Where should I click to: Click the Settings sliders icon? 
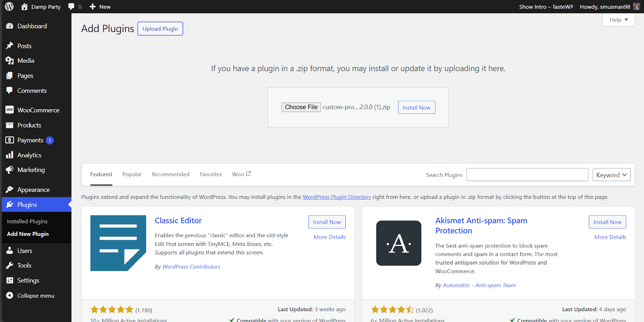pos(10,281)
